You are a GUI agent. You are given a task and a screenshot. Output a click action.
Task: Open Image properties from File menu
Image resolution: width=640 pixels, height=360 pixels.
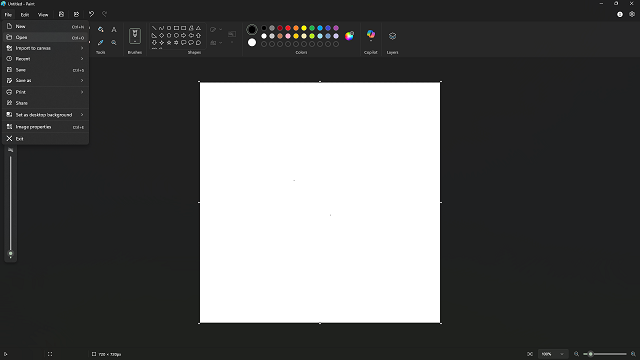(x=45, y=127)
